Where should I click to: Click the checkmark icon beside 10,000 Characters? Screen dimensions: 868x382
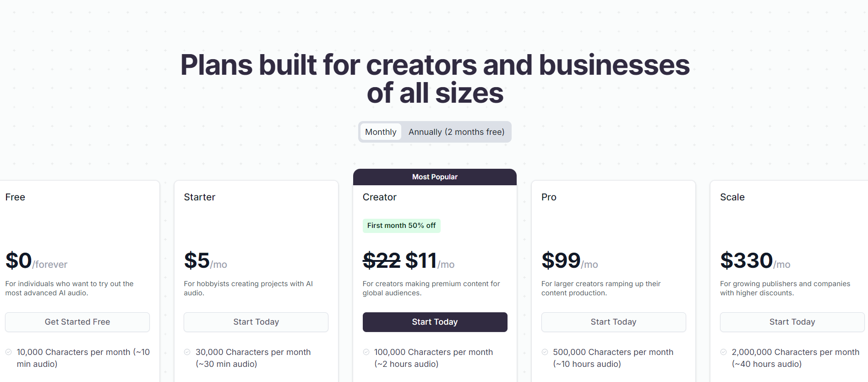9,352
